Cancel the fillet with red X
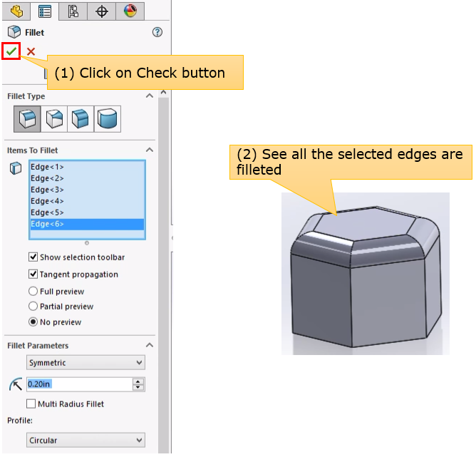This screenshot has height=457, width=476. 31,51
